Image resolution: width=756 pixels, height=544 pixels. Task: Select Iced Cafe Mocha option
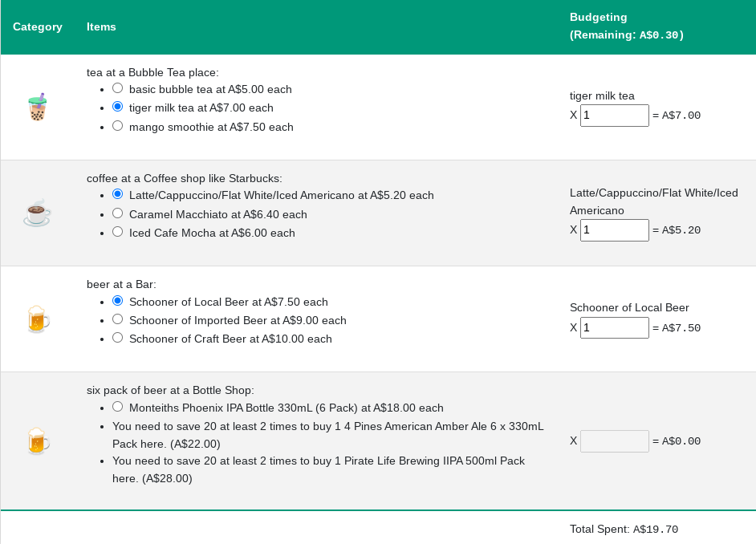click(x=118, y=232)
